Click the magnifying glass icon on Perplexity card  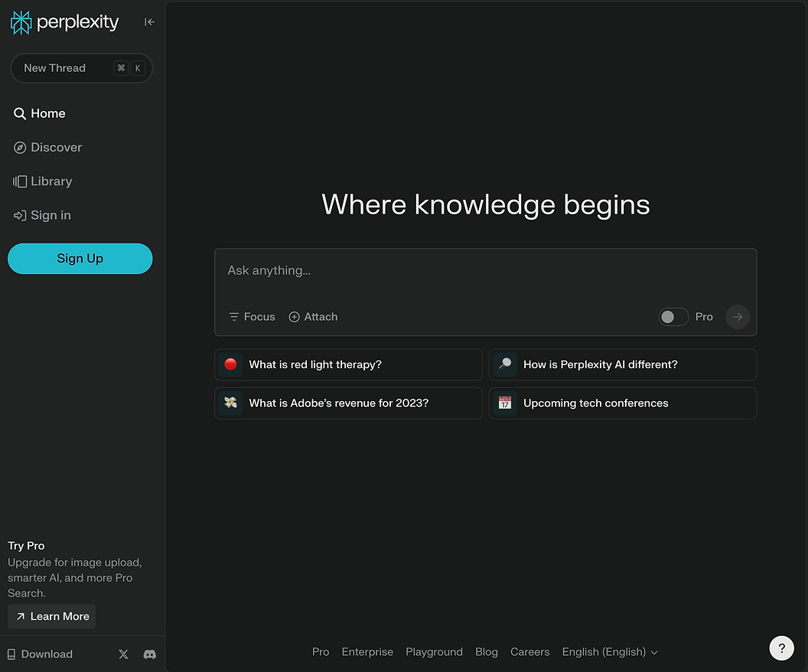(505, 364)
